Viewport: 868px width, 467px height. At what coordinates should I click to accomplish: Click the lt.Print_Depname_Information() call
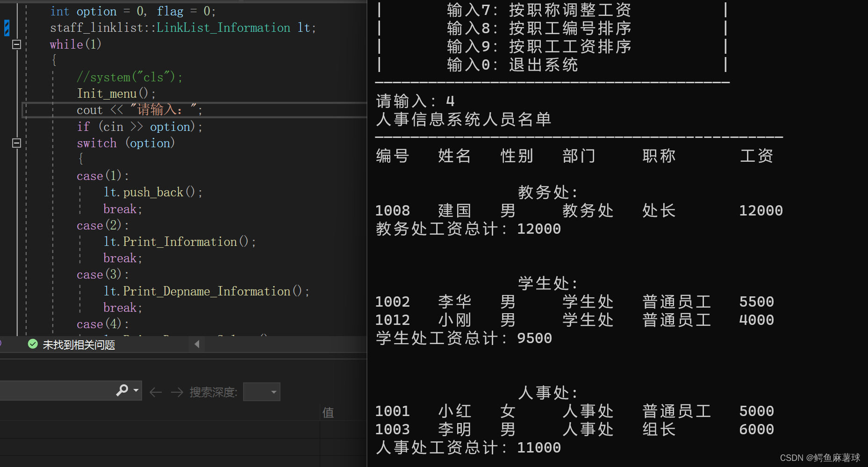pyautogui.click(x=206, y=291)
